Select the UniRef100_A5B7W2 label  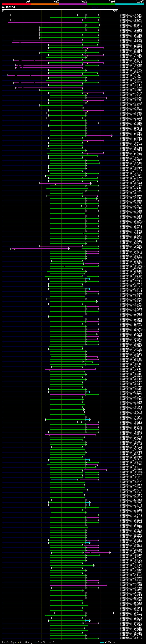pyautogui.click(x=131, y=40)
